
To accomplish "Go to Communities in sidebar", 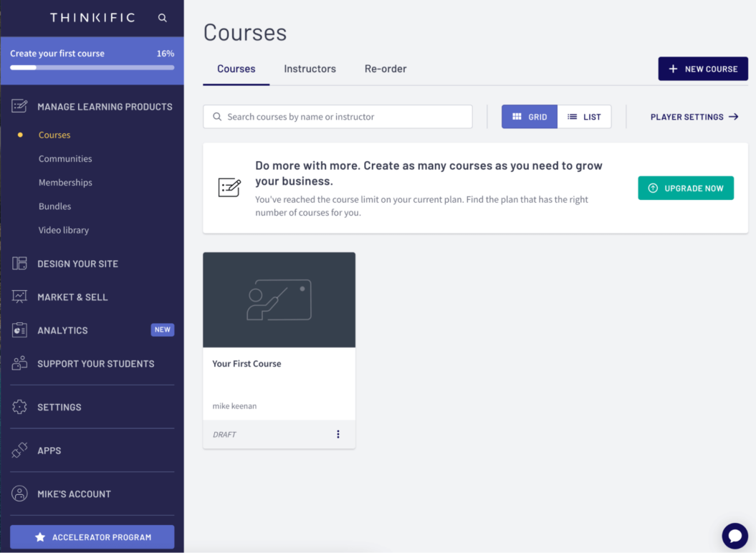I will pos(65,158).
